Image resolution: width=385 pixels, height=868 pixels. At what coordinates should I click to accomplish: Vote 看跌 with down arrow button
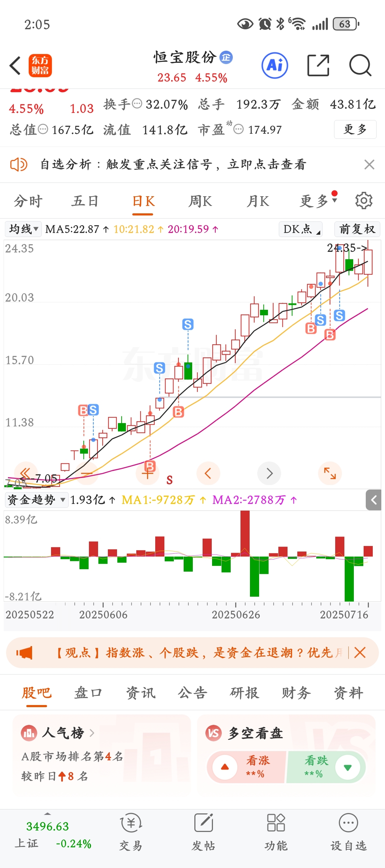click(347, 767)
